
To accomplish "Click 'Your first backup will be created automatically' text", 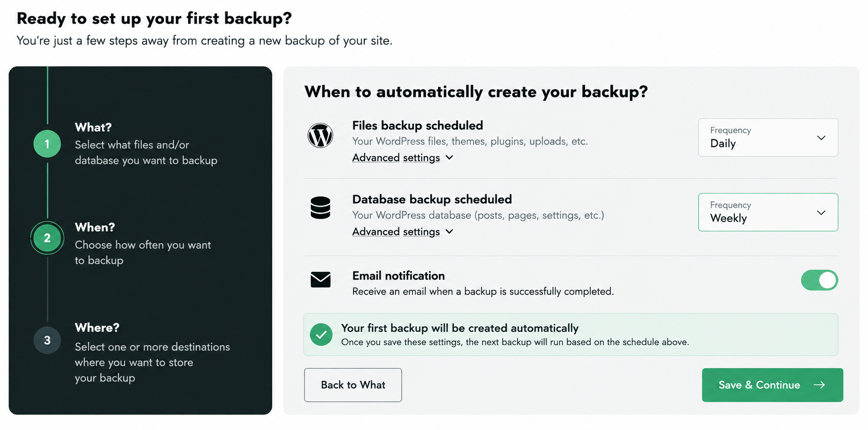I will [x=460, y=328].
